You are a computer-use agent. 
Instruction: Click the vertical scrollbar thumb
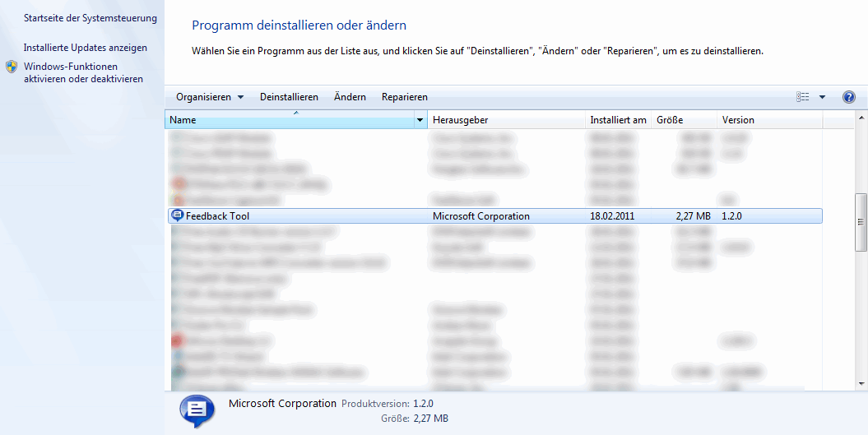[x=861, y=222]
